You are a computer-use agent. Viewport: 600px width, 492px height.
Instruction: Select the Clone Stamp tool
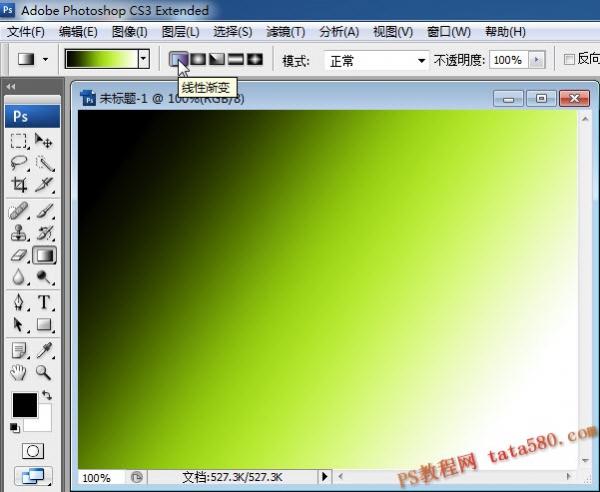(x=18, y=233)
